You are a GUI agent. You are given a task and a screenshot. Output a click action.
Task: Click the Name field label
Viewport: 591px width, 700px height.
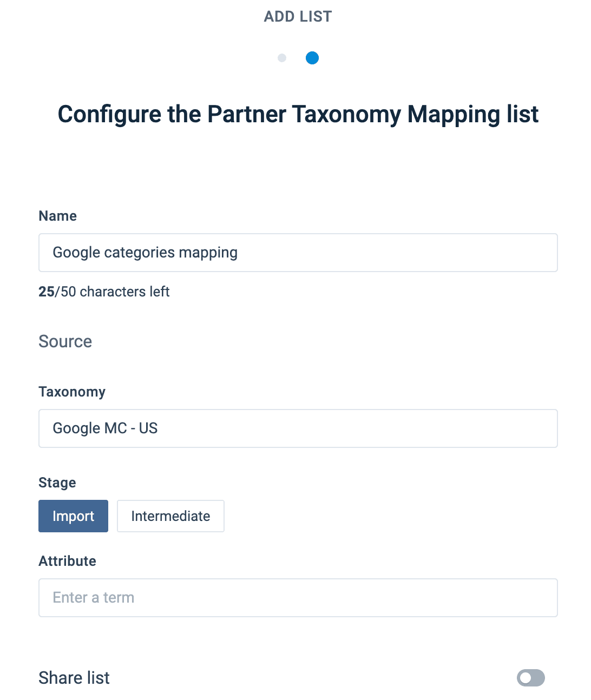[58, 216]
